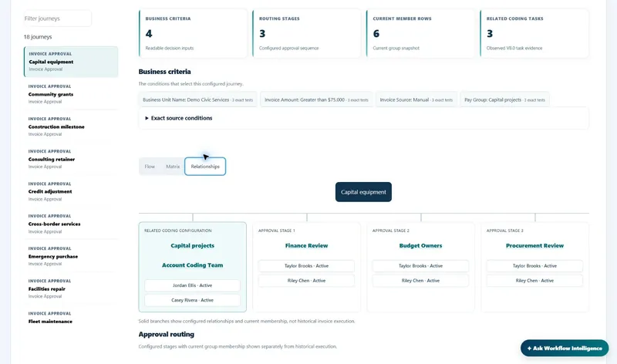617x364 pixels.
Task: Click the Current Member Rows card
Action: pos(420,33)
